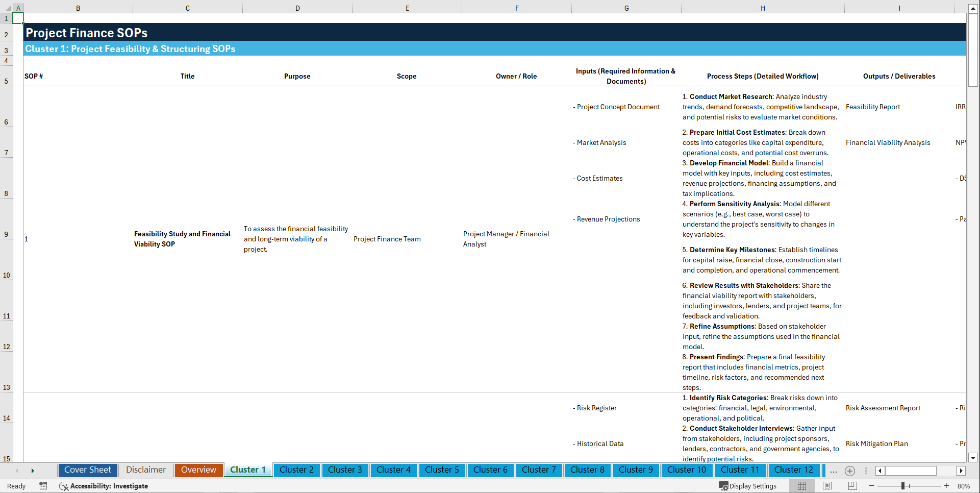Click the horizontal scrollbar right arrow
This screenshot has width=980, height=493.
[961, 471]
